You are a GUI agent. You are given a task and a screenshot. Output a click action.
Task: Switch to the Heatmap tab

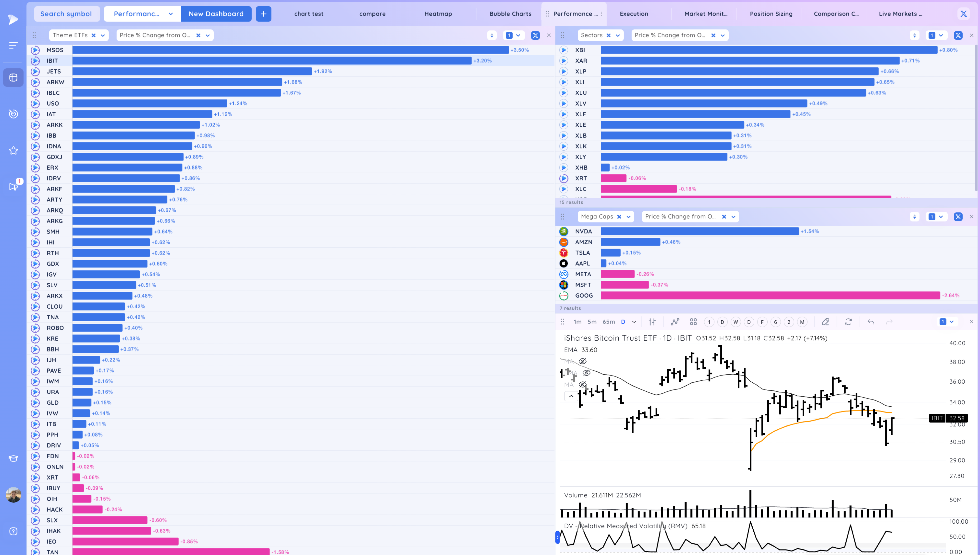click(438, 14)
